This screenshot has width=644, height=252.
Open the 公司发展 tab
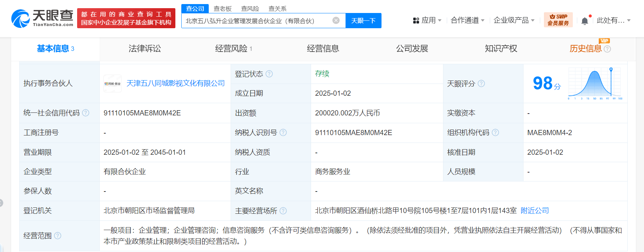click(x=412, y=49)
